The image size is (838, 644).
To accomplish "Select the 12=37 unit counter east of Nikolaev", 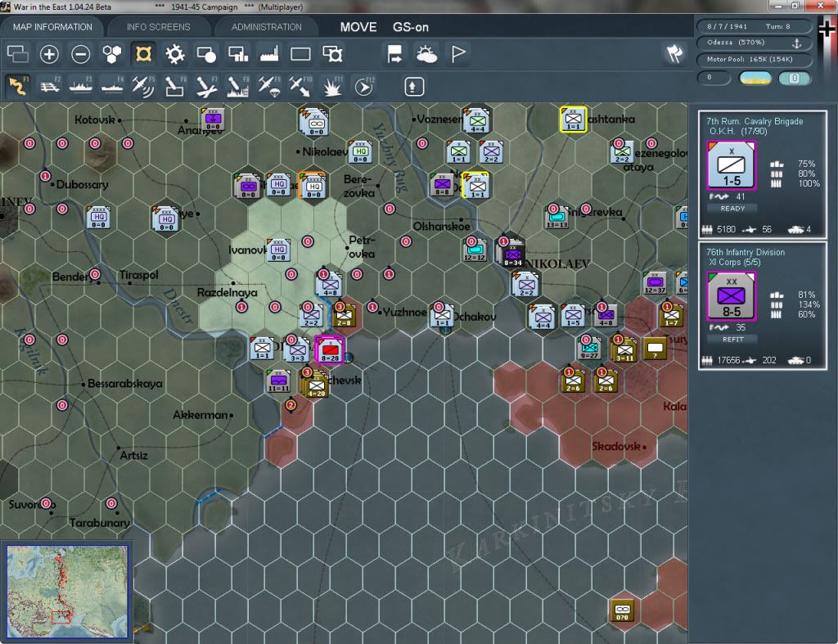I will pos(656,284).
